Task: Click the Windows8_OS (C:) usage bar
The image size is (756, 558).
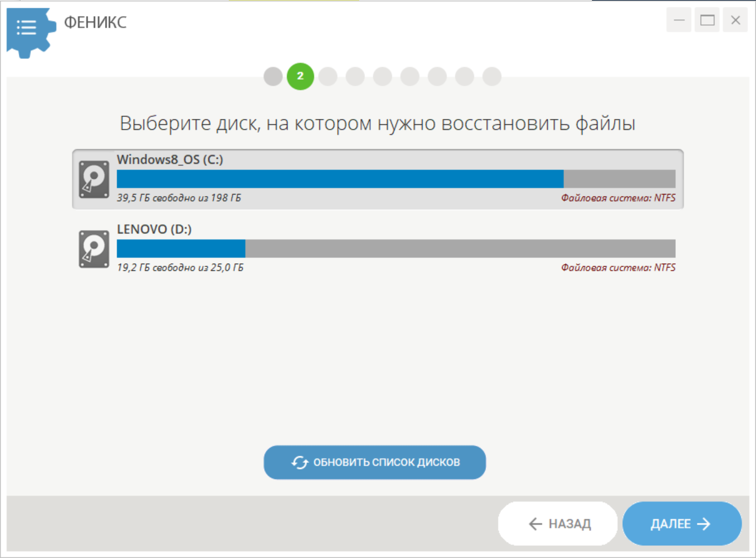Action: [x=396, y=179]
